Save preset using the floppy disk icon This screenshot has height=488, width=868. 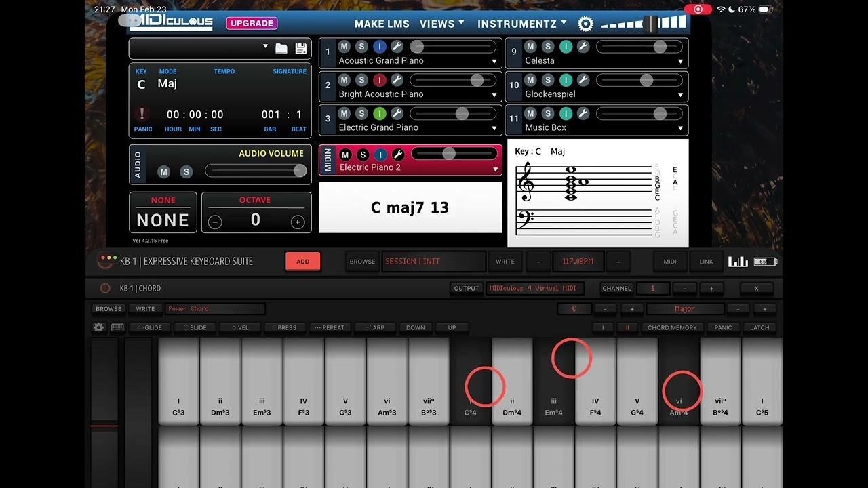point(301,48)
